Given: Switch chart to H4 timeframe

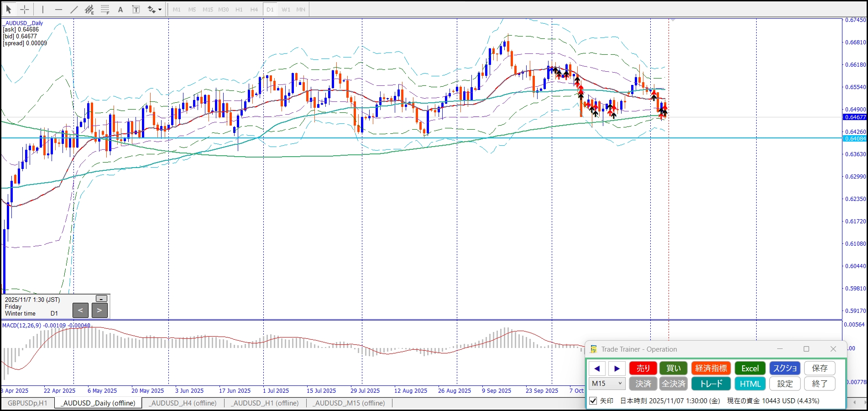Looking at the screenshot, I should (x=254, y=9).
